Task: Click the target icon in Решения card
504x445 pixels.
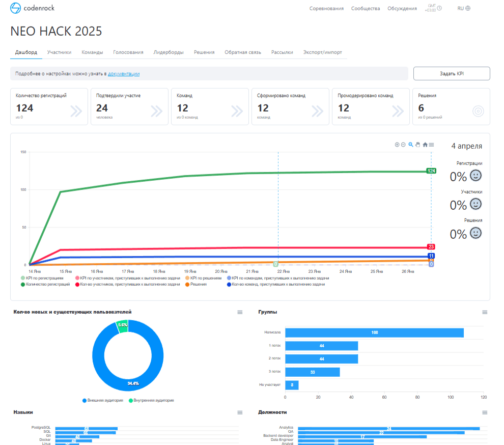Action: click(x=478, y=111)
